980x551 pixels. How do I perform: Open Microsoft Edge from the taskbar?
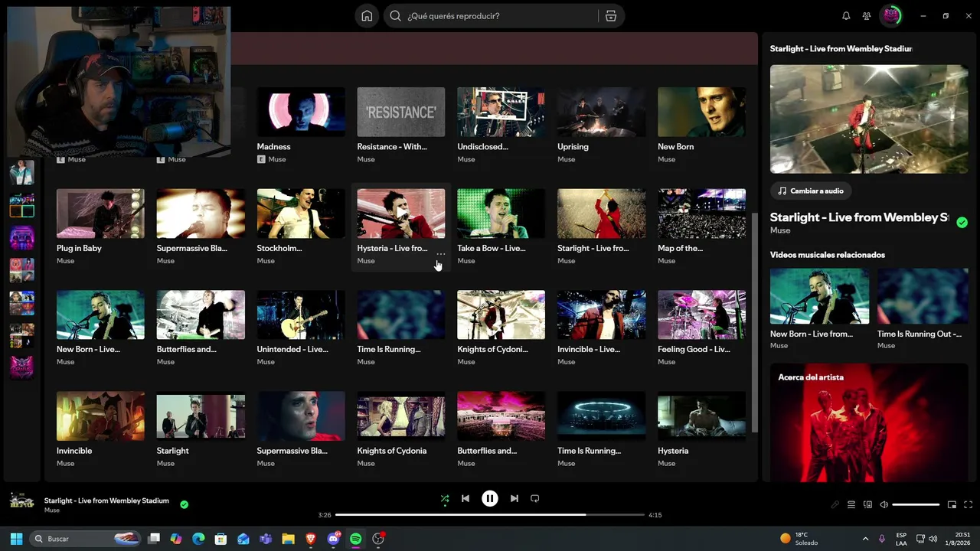[x=198, y=539]
